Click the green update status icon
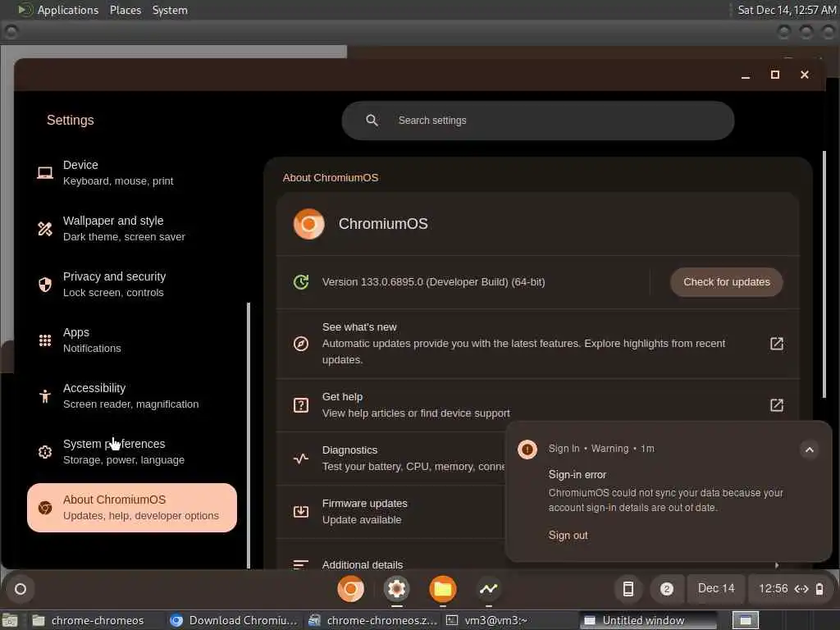Viewport: 840px width, 630px height. pyautogui.click(x=301, y=282)
